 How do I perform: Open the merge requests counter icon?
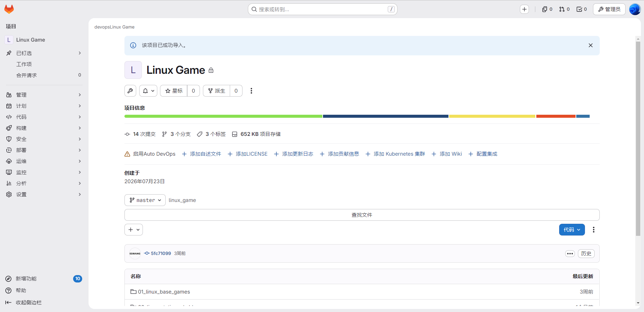pos(565,9)
